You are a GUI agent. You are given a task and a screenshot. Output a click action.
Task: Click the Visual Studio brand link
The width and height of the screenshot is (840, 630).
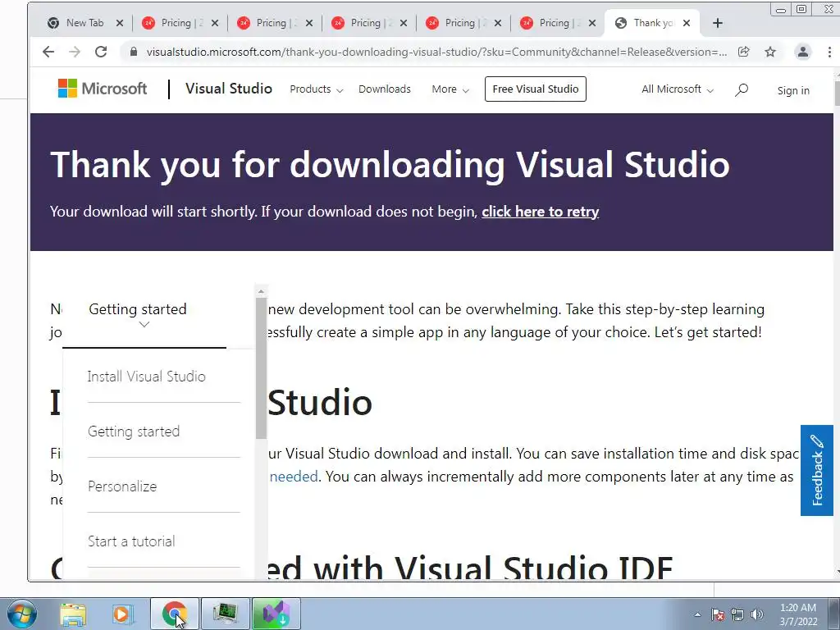pos(229,89)
